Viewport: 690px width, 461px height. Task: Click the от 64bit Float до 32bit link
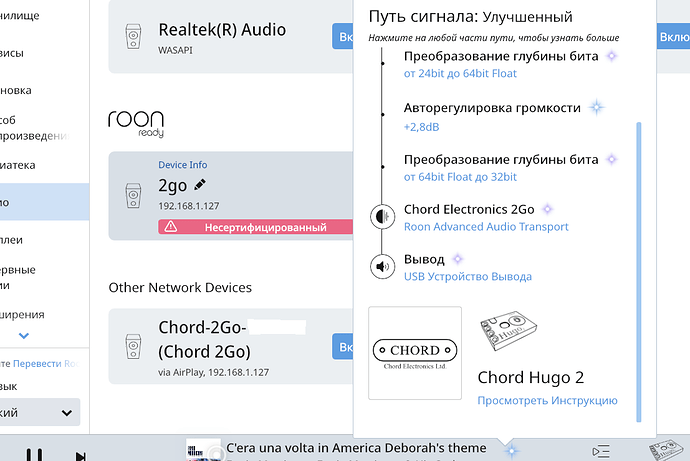pyautogui.click(x=460, y=177)
